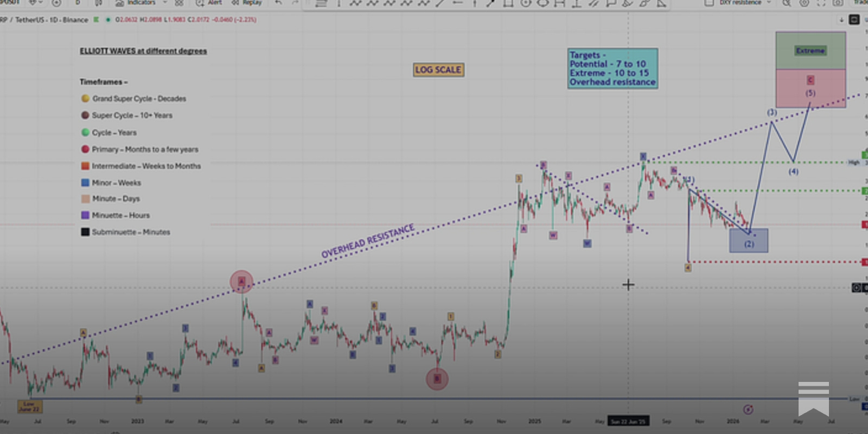The image size is (868, 434).
Task: Select the rectangle shape tool
Action: pyautogui.click(x=508, y=3)
